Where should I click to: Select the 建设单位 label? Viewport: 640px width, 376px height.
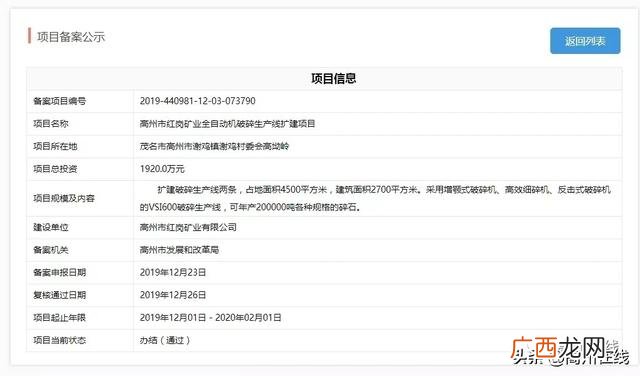click(x=51, y=227)
